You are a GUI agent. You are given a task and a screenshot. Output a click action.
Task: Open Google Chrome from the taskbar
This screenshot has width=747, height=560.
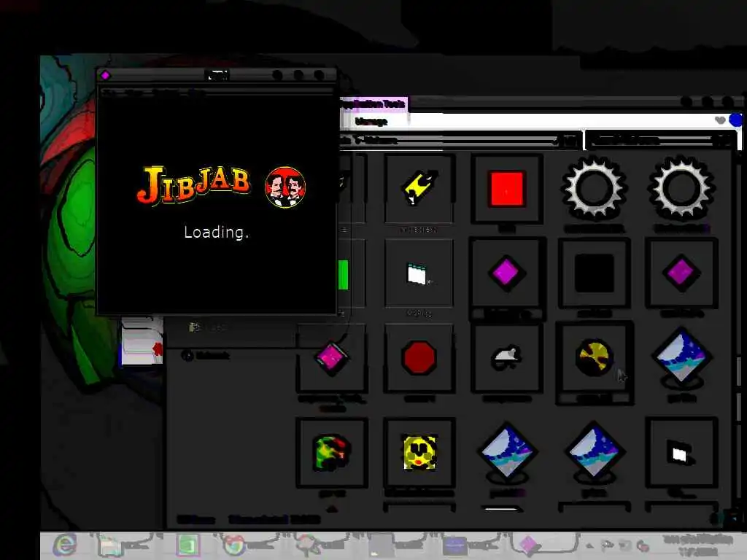[234, 545]
